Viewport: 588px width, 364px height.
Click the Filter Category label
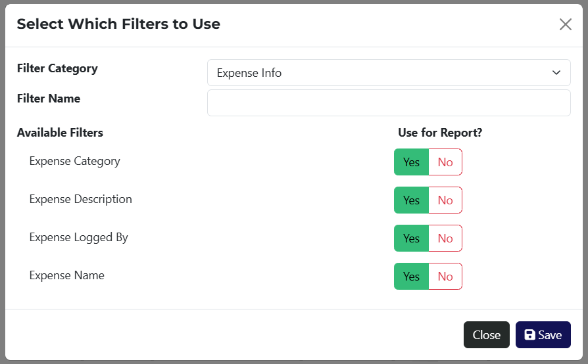(57, 68)
